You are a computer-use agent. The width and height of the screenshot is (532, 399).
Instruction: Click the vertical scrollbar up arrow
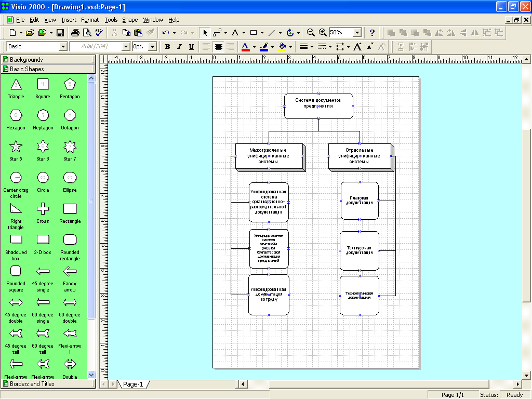[526, 59]
